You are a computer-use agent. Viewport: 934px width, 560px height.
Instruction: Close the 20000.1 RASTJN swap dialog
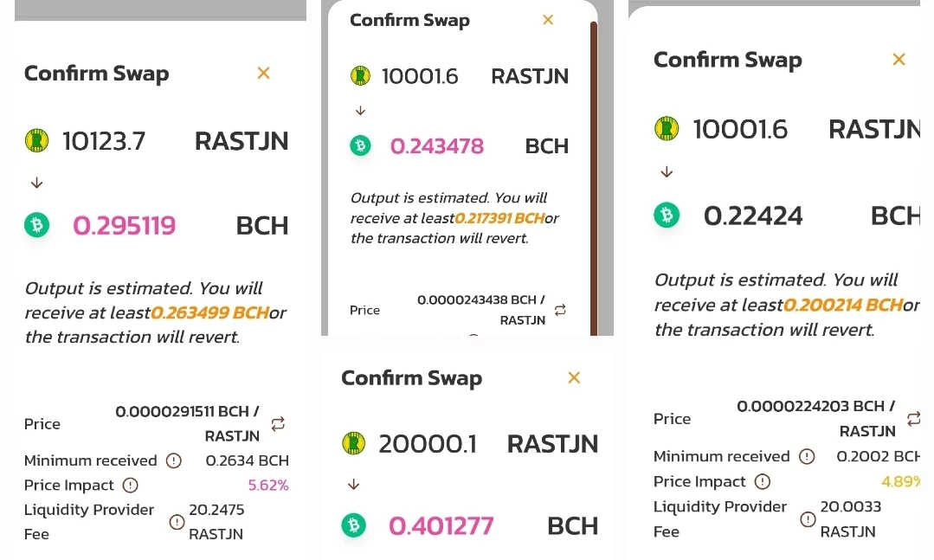(574, 377)
